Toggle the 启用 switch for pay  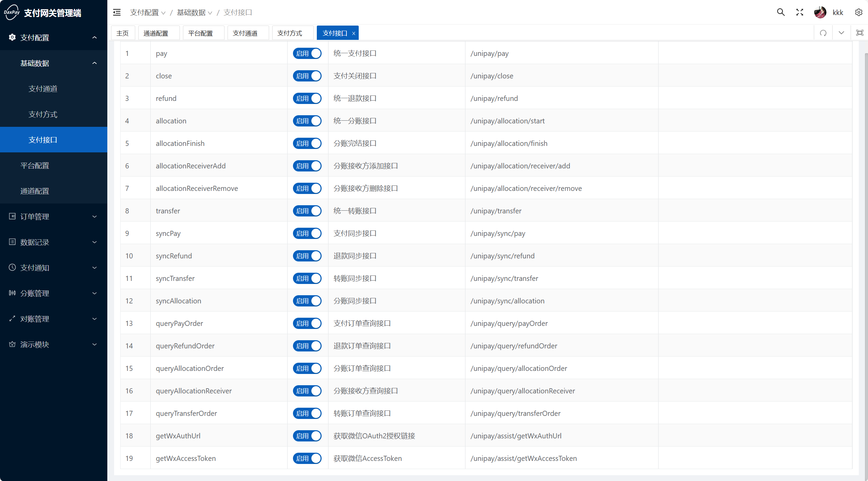(307, 54)
